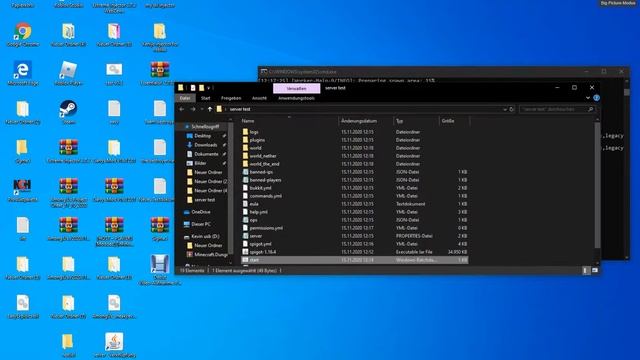The width and height of the screenshot is (640, 360).
Task: Select the commands.yml file name
Action: pos(266,196)
